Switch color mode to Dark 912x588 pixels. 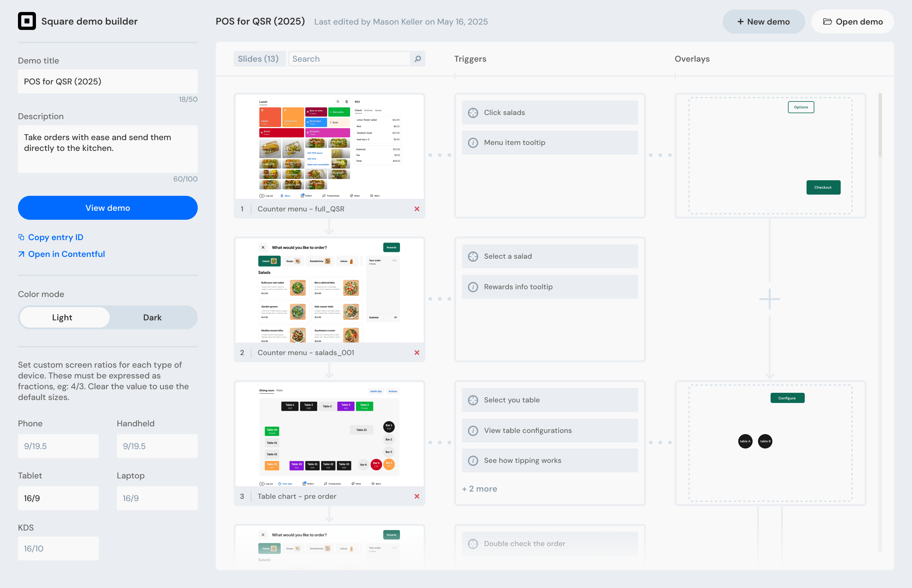(152, 317)
